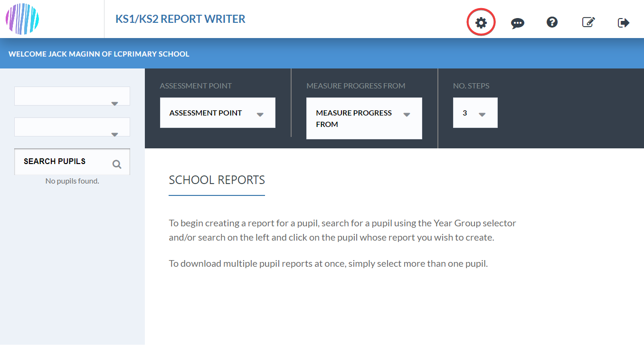Expand the first empty sidebar selector

coord(72,96)
